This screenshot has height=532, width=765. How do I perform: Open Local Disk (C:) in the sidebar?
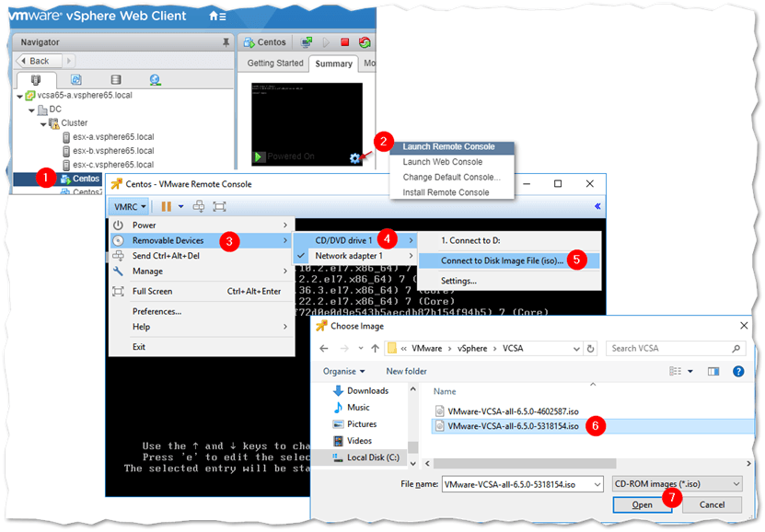coord(366,457)
